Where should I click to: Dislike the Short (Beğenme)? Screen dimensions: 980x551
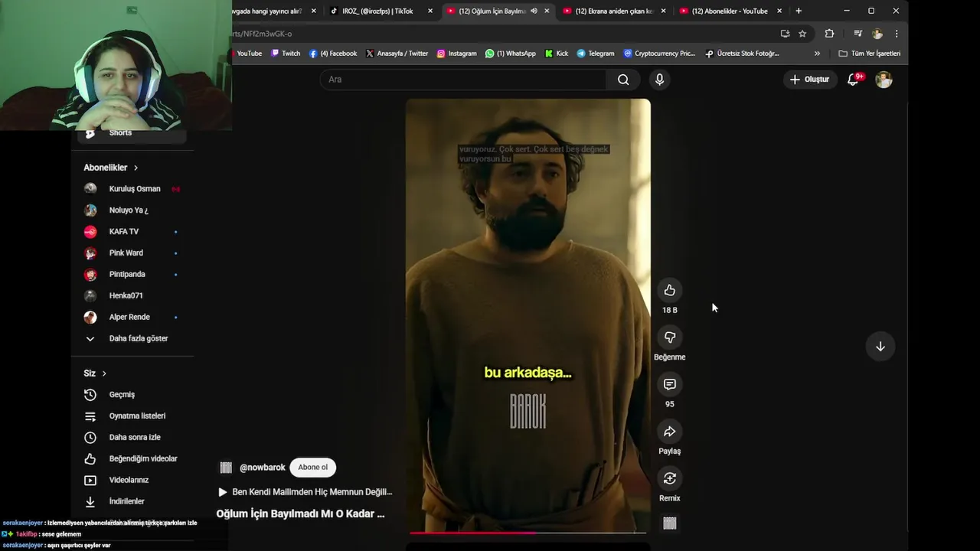670,337
